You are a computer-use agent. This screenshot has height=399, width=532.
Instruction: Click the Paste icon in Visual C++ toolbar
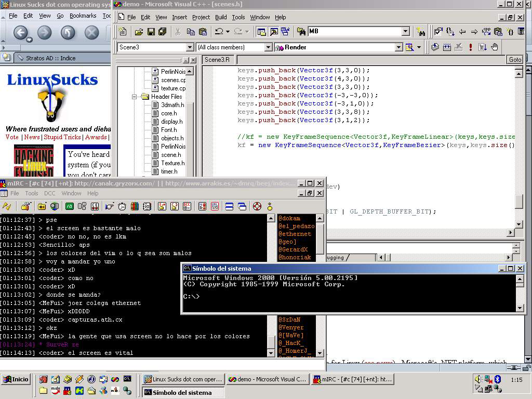(x=203, y=32)
